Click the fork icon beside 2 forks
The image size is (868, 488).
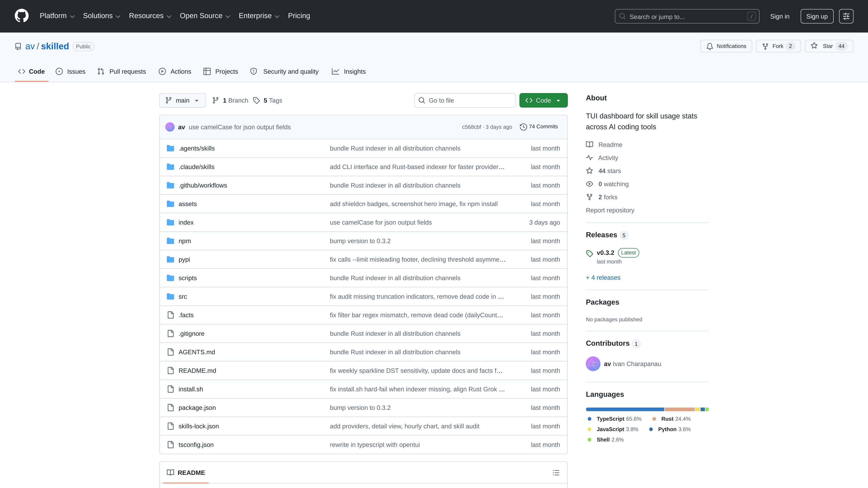coord(589,197)
